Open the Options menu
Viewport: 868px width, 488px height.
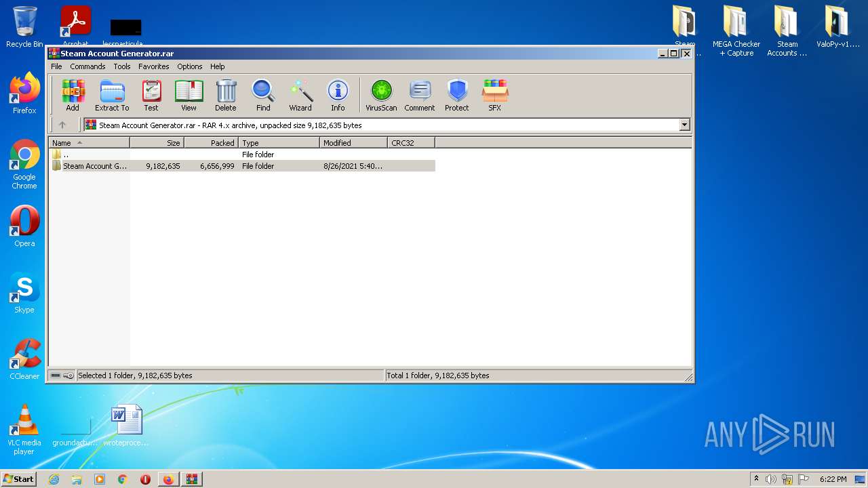pyautogui.click(x=190, y=66)
